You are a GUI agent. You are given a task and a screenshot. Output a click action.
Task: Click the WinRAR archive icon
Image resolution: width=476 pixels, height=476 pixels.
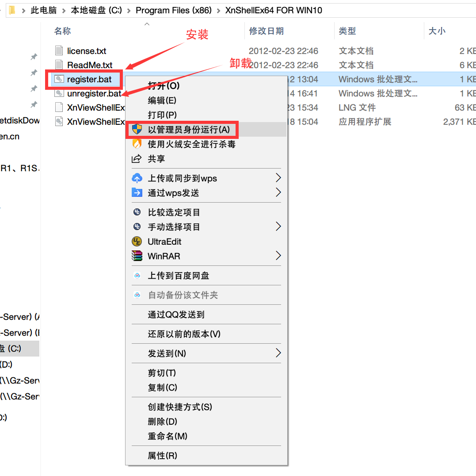[137, 256]
